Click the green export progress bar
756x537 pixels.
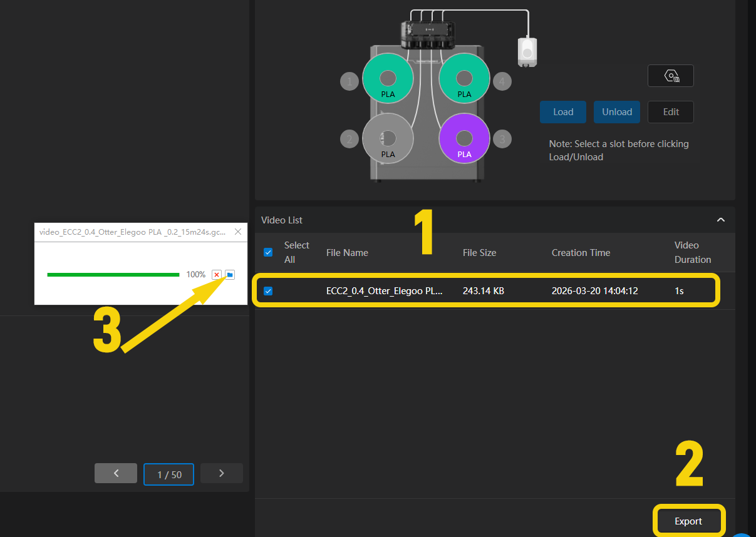tap(113, 274)
